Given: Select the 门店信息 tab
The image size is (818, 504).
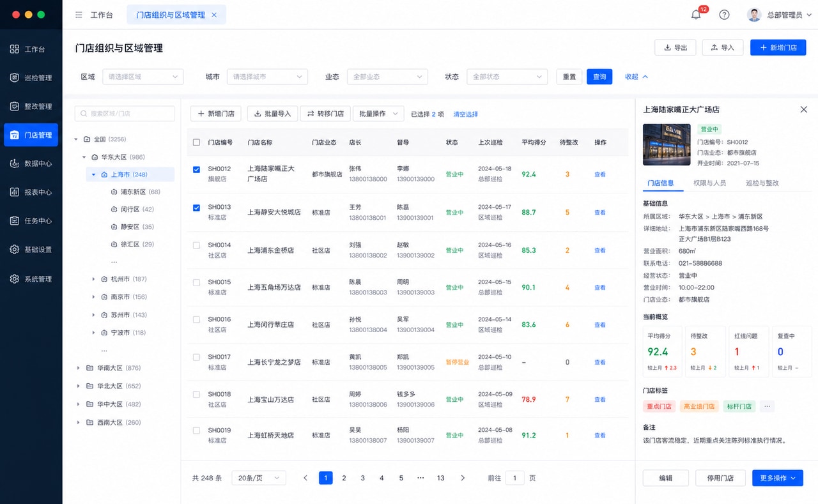Looking at the screenshot, I should (660, 183).
